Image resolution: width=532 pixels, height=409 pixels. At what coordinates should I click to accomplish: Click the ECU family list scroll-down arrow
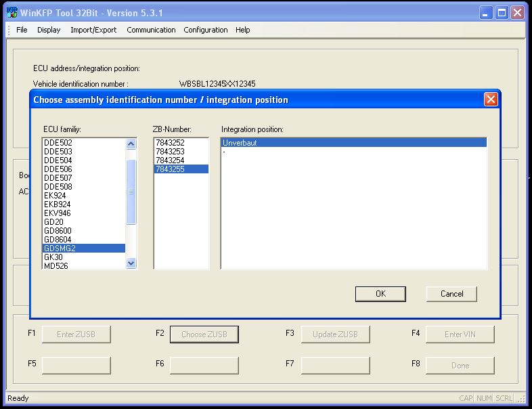(x=131, y=263)
